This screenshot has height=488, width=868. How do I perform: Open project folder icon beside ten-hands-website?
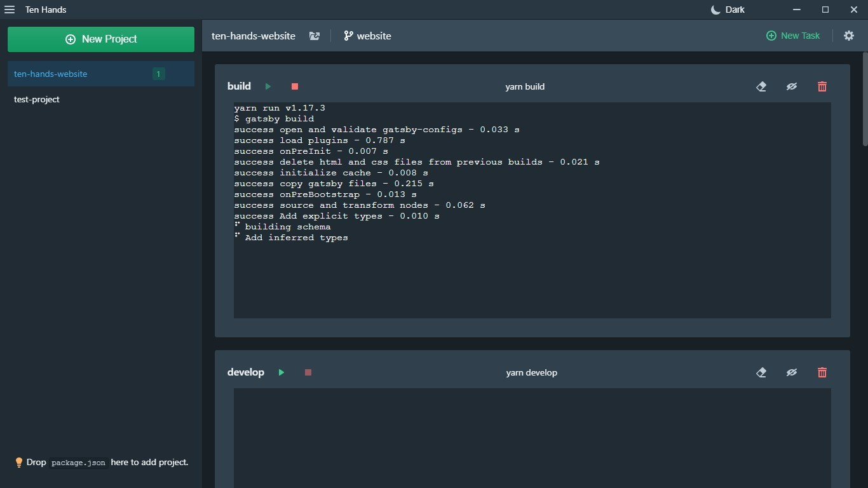click(315, 36)
